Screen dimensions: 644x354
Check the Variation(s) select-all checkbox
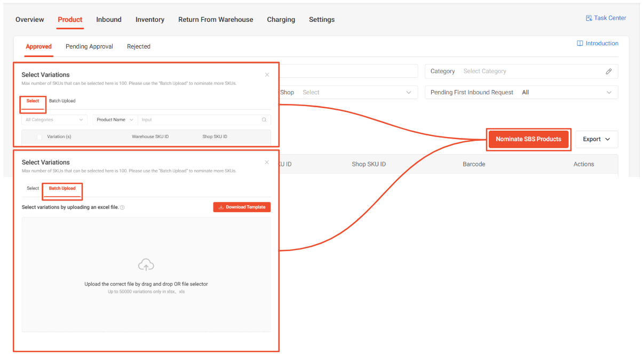39,136
